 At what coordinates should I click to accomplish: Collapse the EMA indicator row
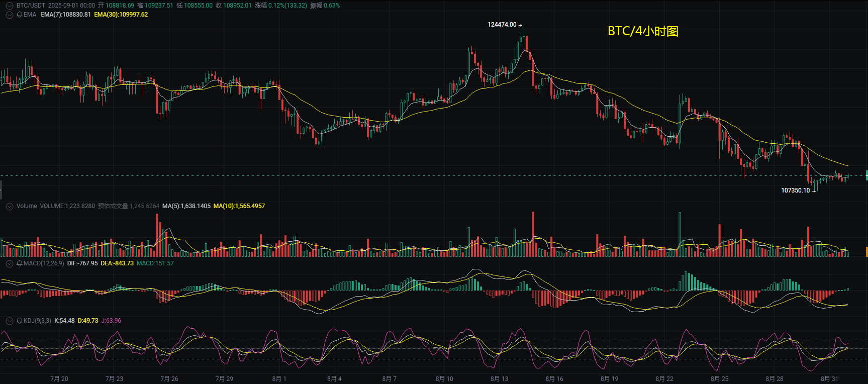click(x=9, y=15)
